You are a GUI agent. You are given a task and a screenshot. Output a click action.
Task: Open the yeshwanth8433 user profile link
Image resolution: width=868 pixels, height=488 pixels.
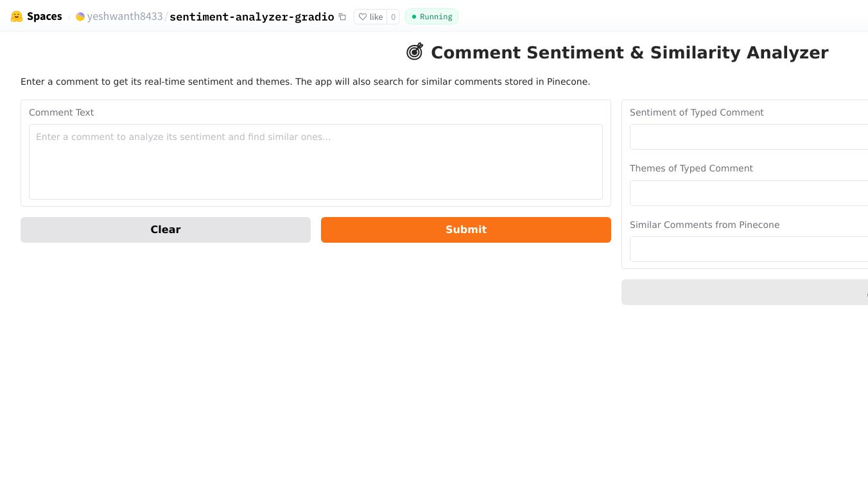125,17
